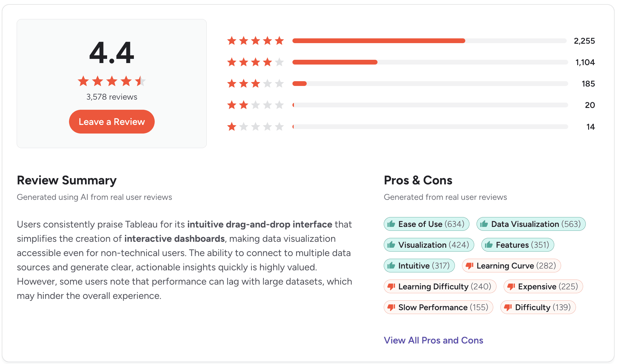
Task: Open View All Pros and Cons
Action: click(433, 340)
